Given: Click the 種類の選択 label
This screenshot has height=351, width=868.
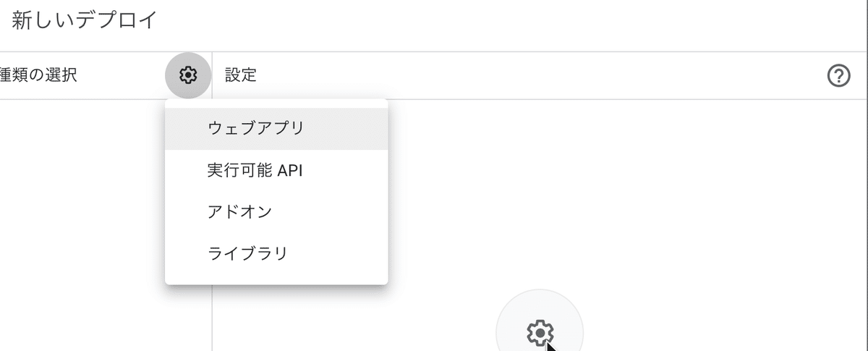Looking at the screenshot, I should pos(38,75).
